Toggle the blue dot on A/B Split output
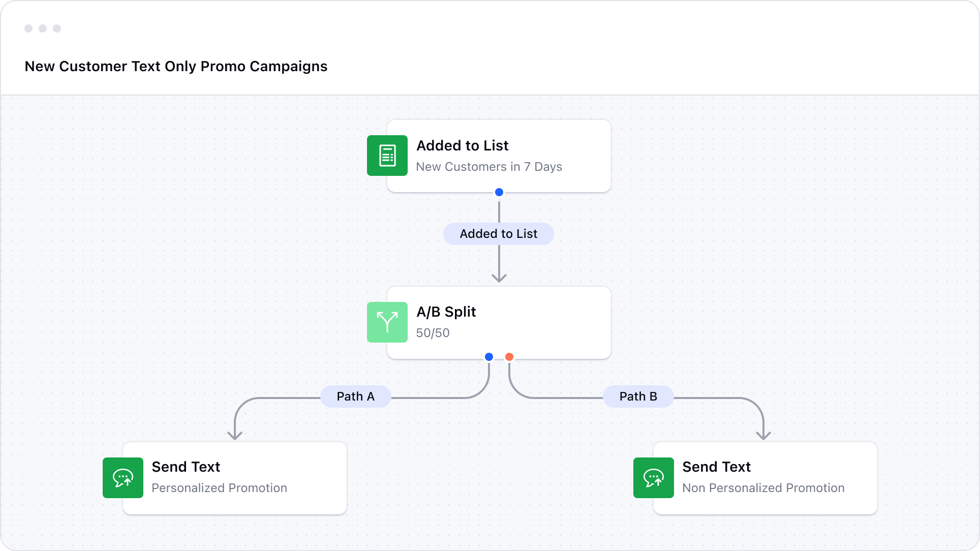The width and height of the screenshot is (980, 551). [489, 356]
